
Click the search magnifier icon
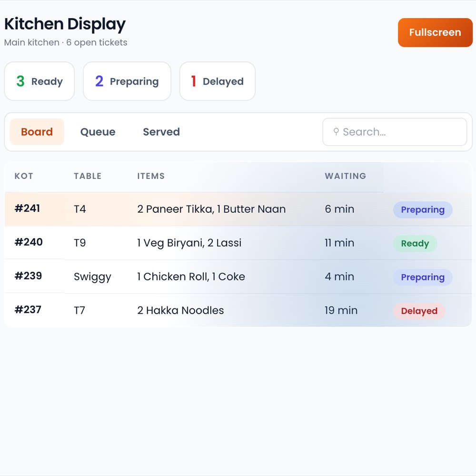tap(336, 132)
